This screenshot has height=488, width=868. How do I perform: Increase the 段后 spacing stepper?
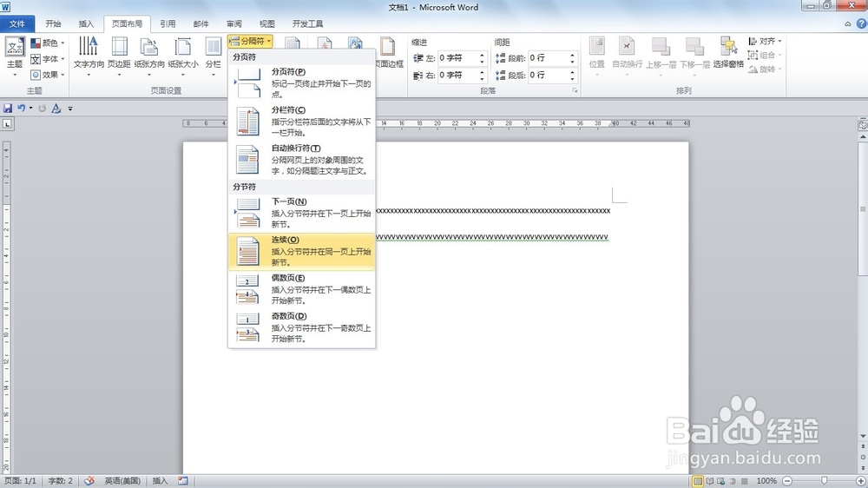tap(573, 72)
